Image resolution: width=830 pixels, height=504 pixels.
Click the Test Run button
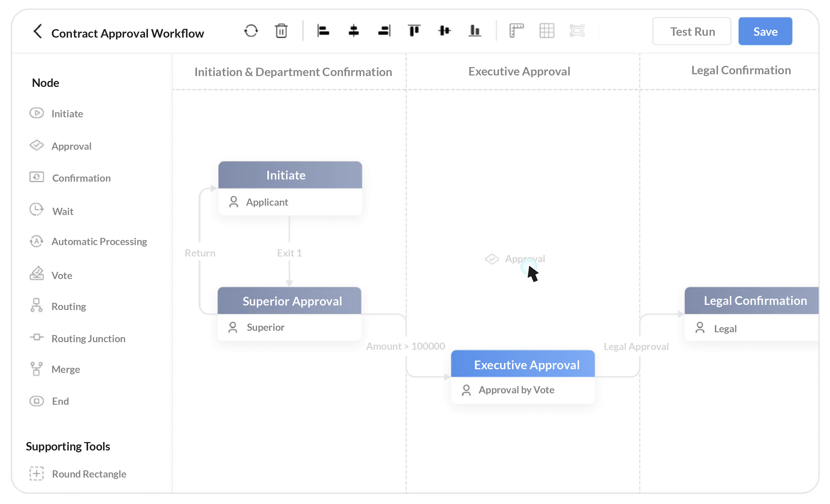tap(692, 31)
